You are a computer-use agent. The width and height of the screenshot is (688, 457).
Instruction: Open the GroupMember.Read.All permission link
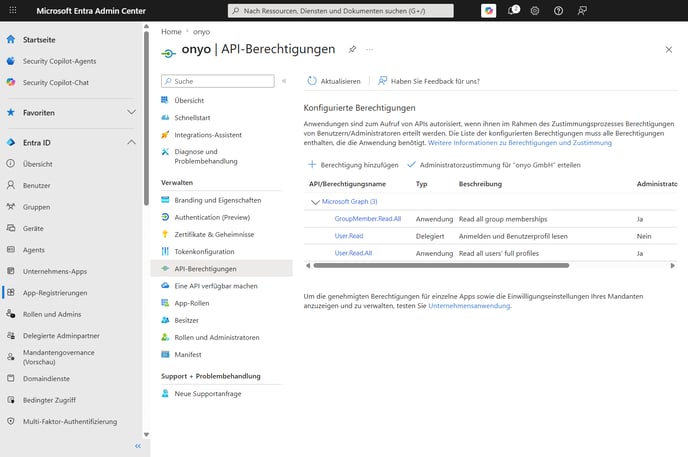tap(368, 218)
